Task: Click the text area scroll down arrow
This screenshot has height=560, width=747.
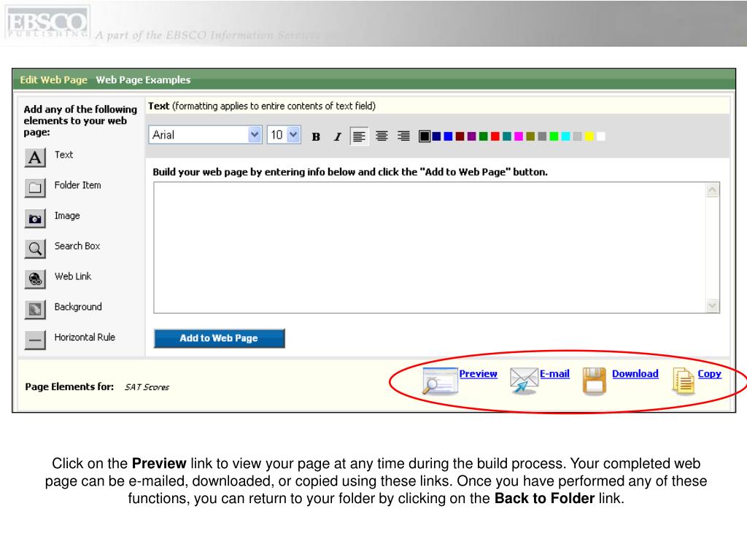Action: (x=712, y=306)
